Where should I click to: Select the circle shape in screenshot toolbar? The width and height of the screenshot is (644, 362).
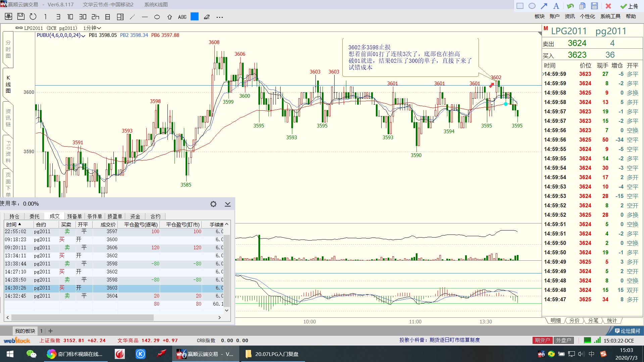click(x=532, y=6)
